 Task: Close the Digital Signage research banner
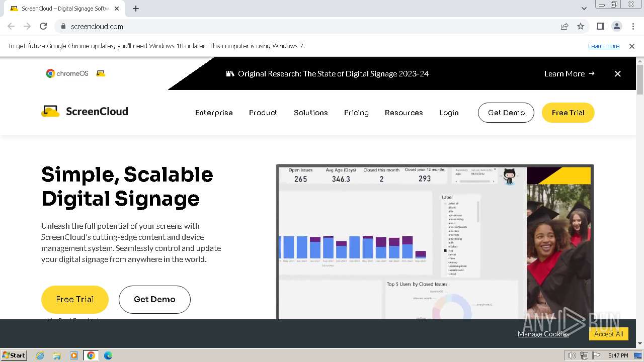(x=617, y=73)
